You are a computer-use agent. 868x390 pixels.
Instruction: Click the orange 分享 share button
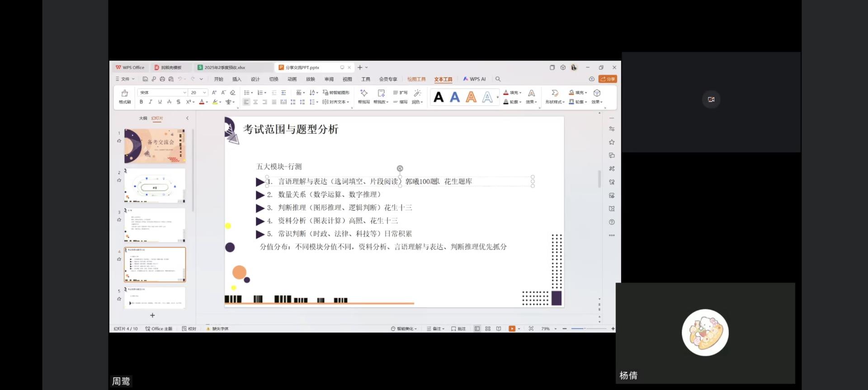(x=608, y=79)
